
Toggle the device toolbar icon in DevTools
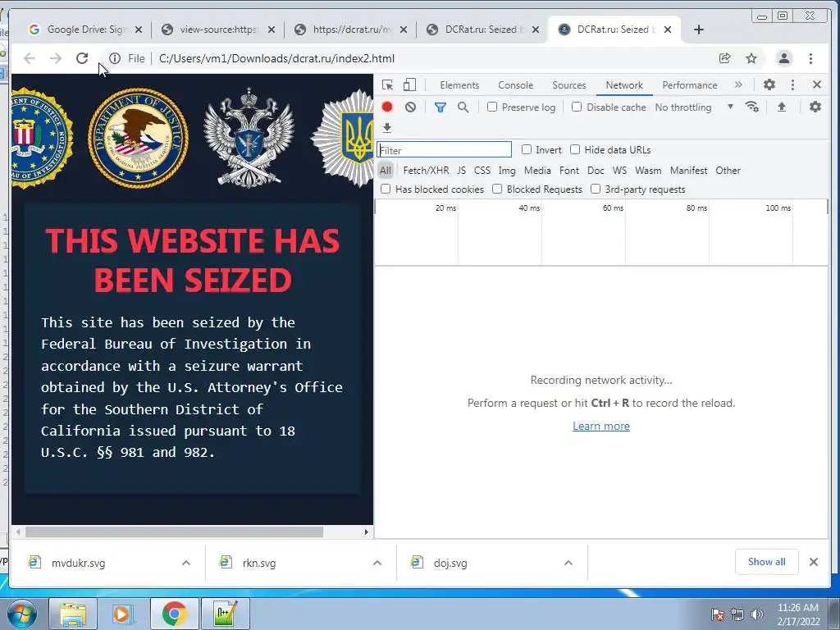[x=409, y=84]
